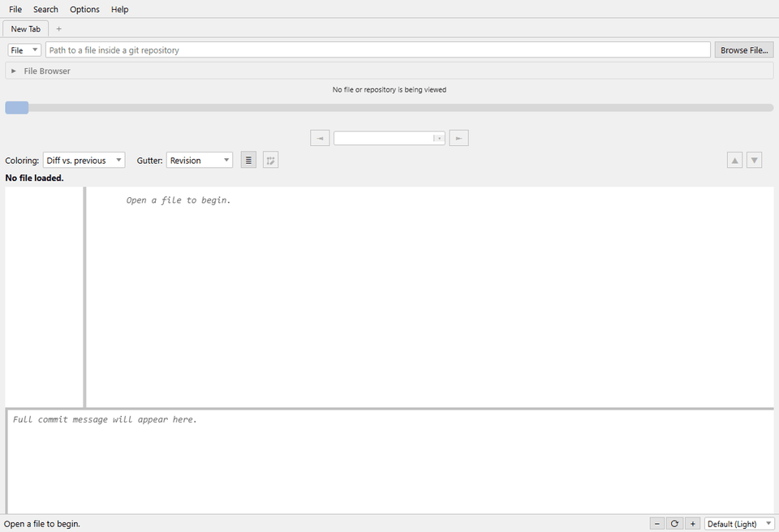Click the full commit message text area
779x532 pixels.
[x=390, y=461]
